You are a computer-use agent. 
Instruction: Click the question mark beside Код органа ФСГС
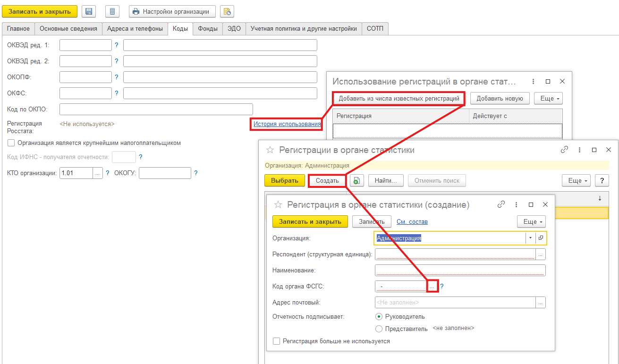point(442,286)
